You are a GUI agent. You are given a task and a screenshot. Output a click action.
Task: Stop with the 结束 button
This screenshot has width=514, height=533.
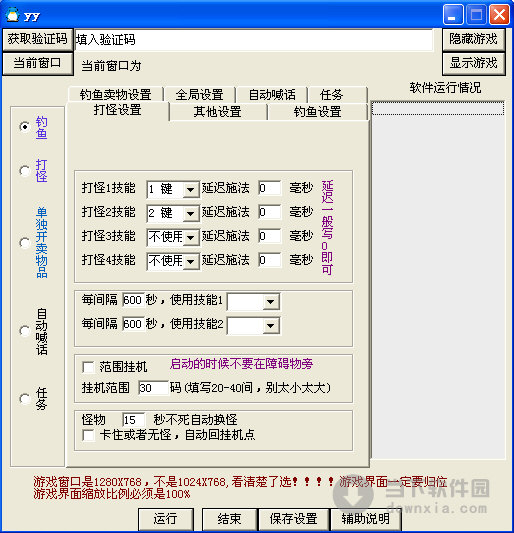click(x=229, y=519)
